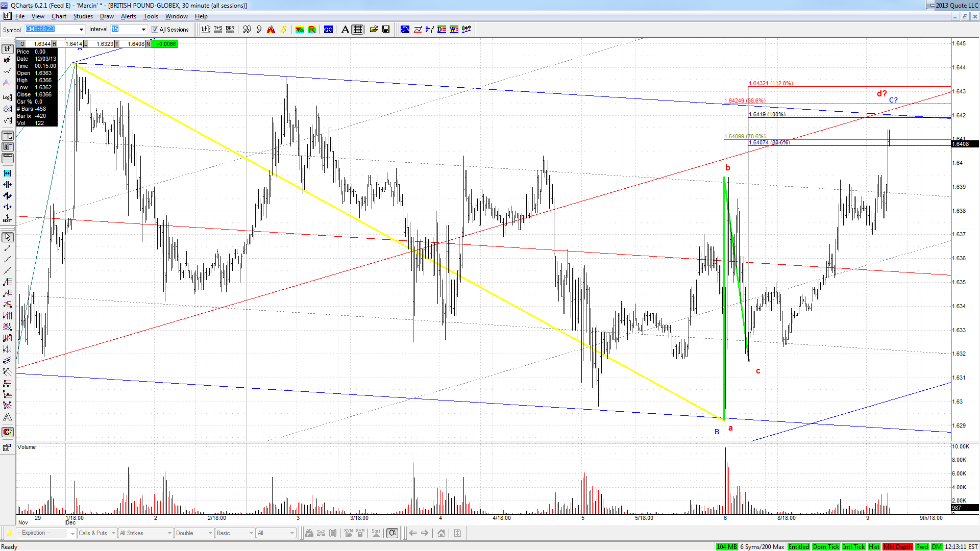
Task: Open the Alerts menu
Action: 129,16
